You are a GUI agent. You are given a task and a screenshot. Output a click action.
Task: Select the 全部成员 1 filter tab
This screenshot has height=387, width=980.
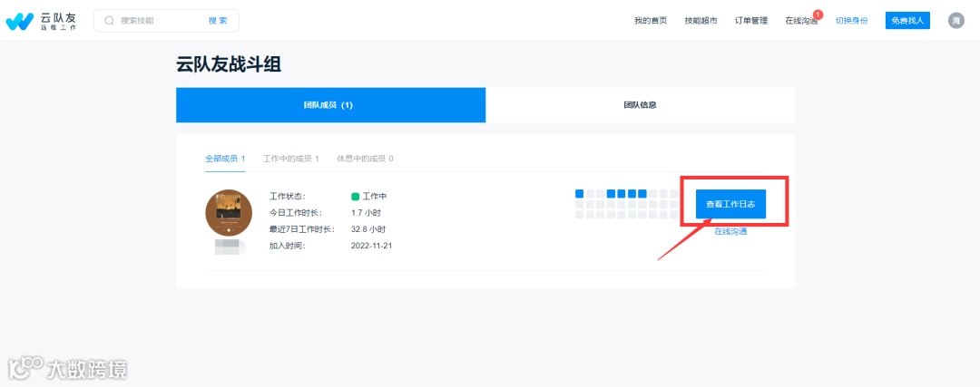225,159
